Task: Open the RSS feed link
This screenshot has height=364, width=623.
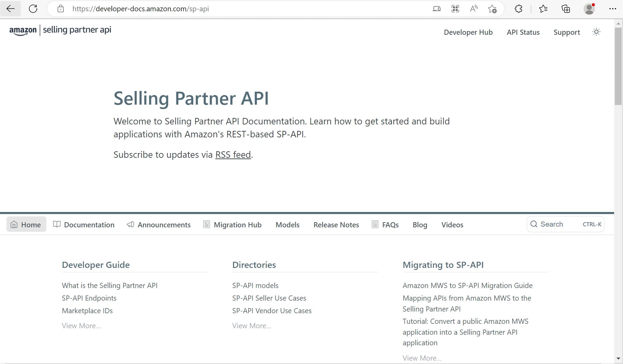Action: tap(233, 154)
